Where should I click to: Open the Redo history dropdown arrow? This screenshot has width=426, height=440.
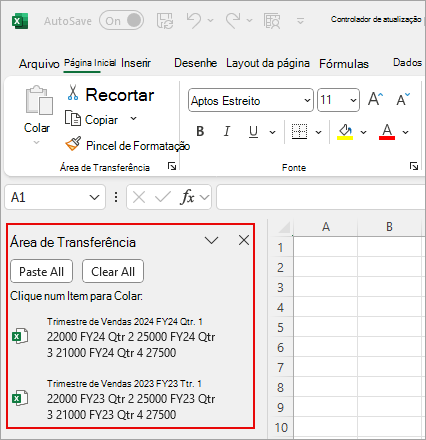pyautogui.click(x=249, y=21)
